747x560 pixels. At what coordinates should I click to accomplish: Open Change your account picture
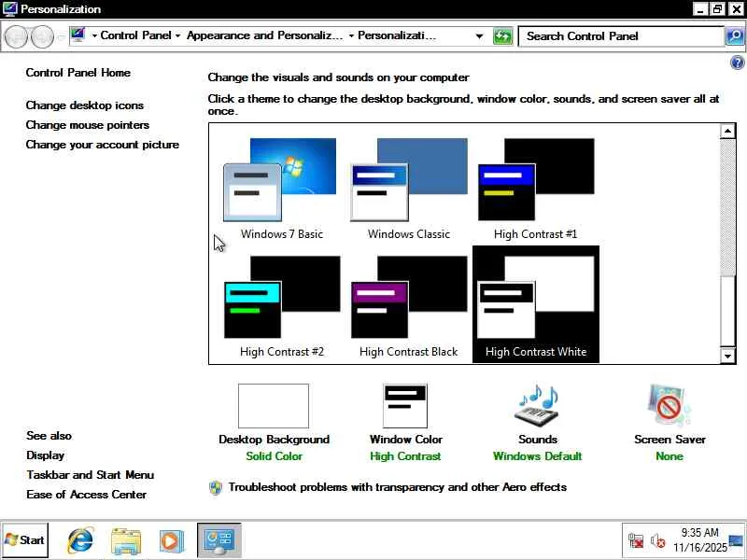tap(103, 145)
